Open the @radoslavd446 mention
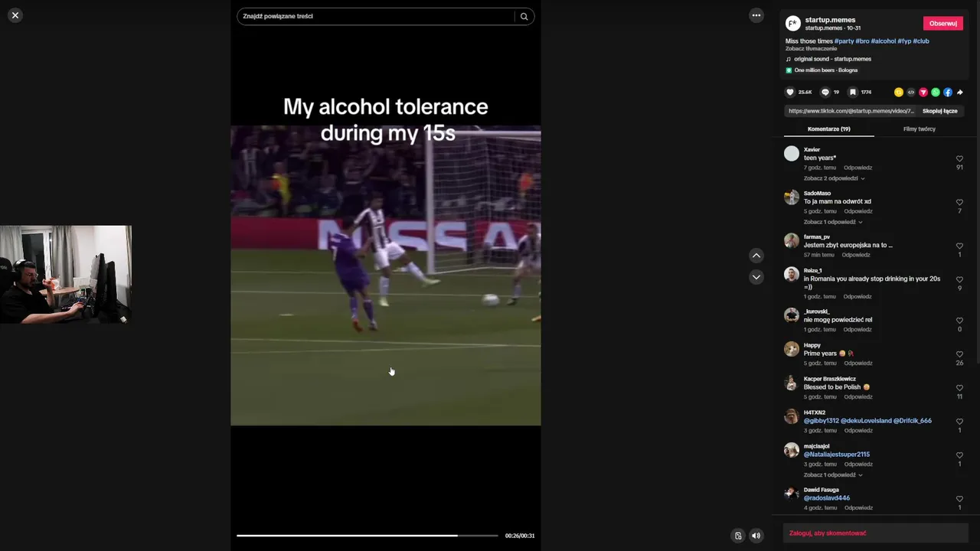980x551 pixels. tap(827, 498)
